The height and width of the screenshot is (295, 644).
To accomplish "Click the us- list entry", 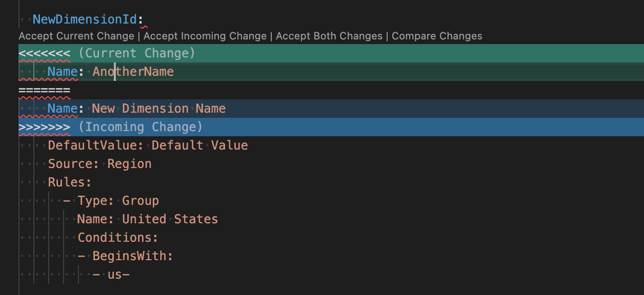I will (118, 275).
